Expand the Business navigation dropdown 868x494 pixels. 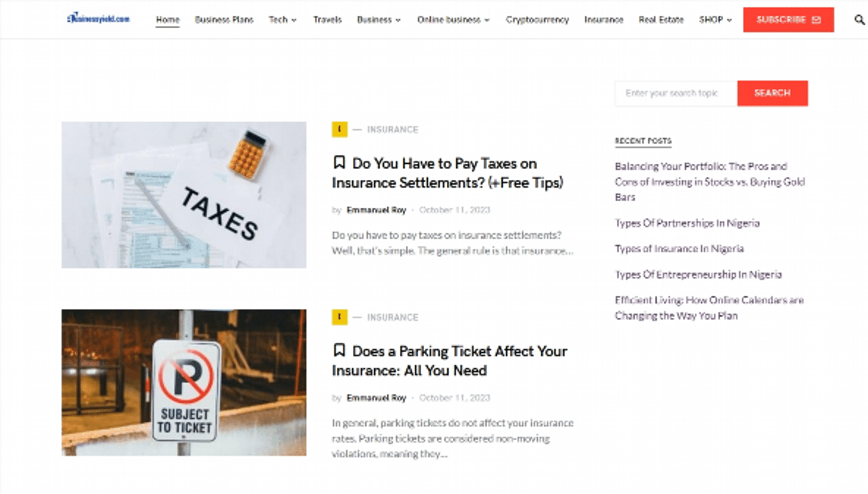378,20
